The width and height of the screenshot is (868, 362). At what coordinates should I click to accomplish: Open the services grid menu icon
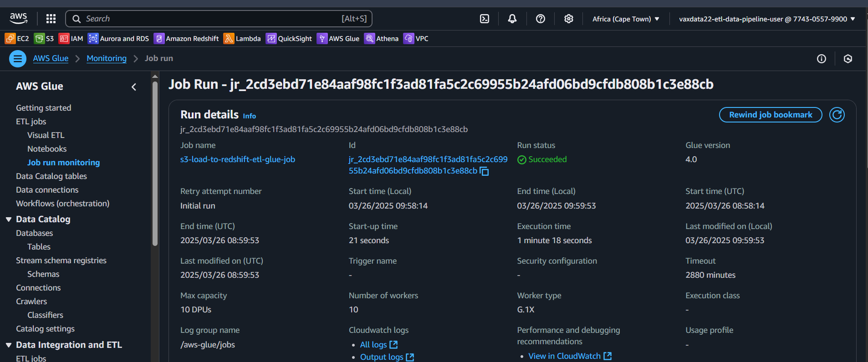pos(51,19)
